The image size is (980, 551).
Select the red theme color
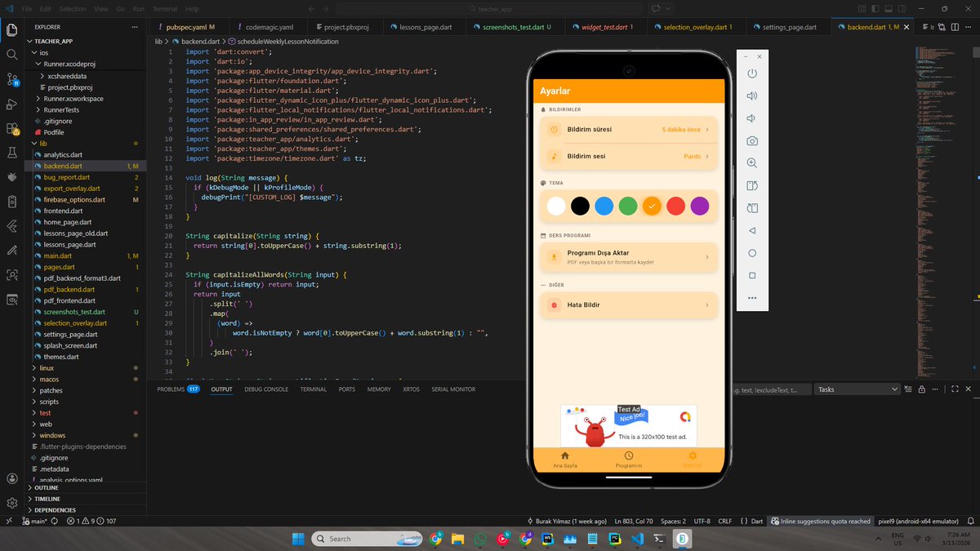675,207
